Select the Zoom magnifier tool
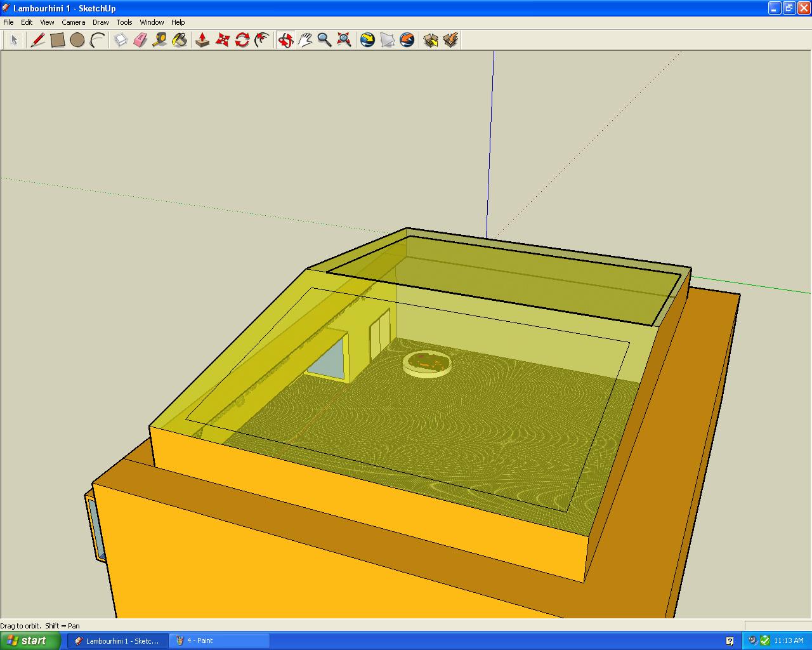The height and width of the screenshot is (650, 812). coord(325,40)
